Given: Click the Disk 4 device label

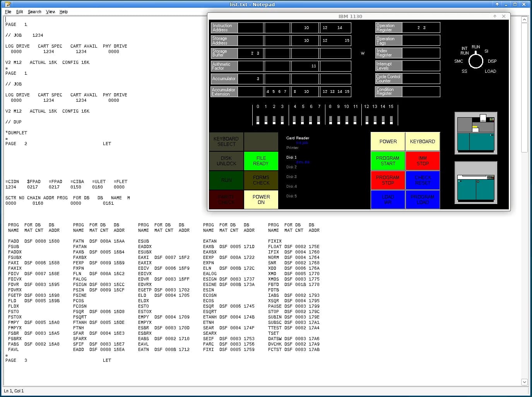Looking at the screenshot, I should click(291, 187).
